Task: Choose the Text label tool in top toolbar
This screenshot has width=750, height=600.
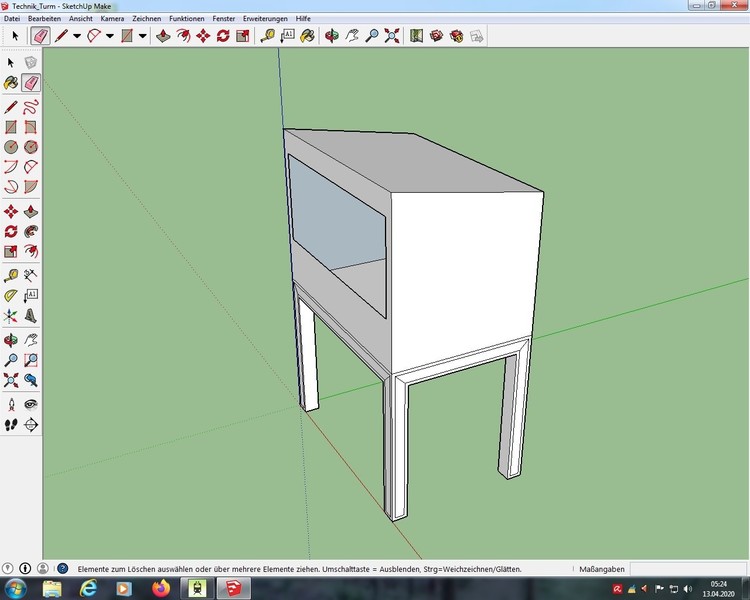Action: pyautogui.click(x=287, y=36)
